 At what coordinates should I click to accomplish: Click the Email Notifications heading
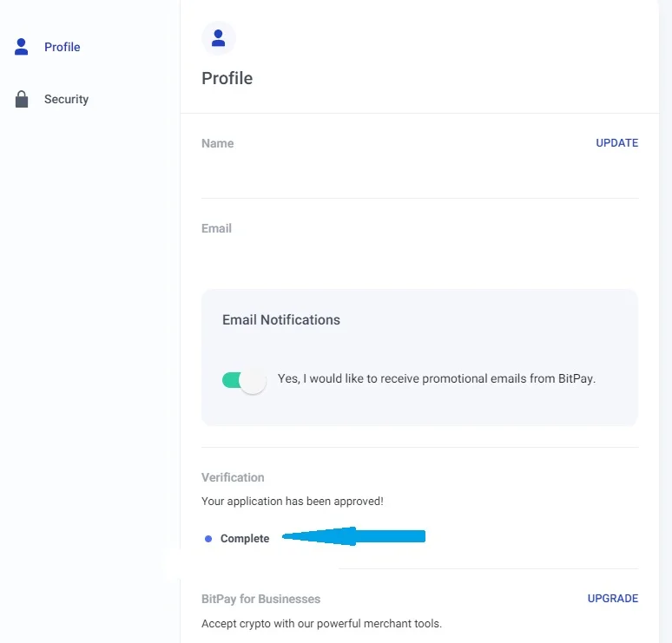[281, 320]
